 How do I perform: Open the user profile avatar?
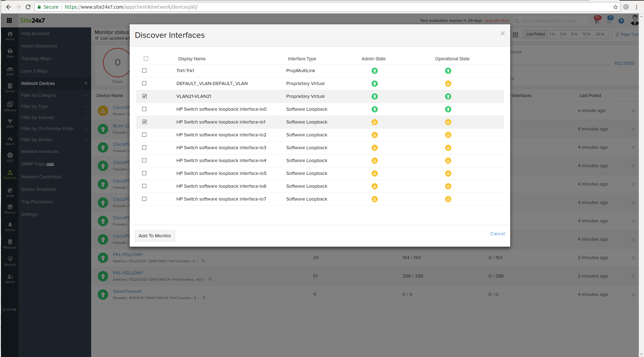634,20
